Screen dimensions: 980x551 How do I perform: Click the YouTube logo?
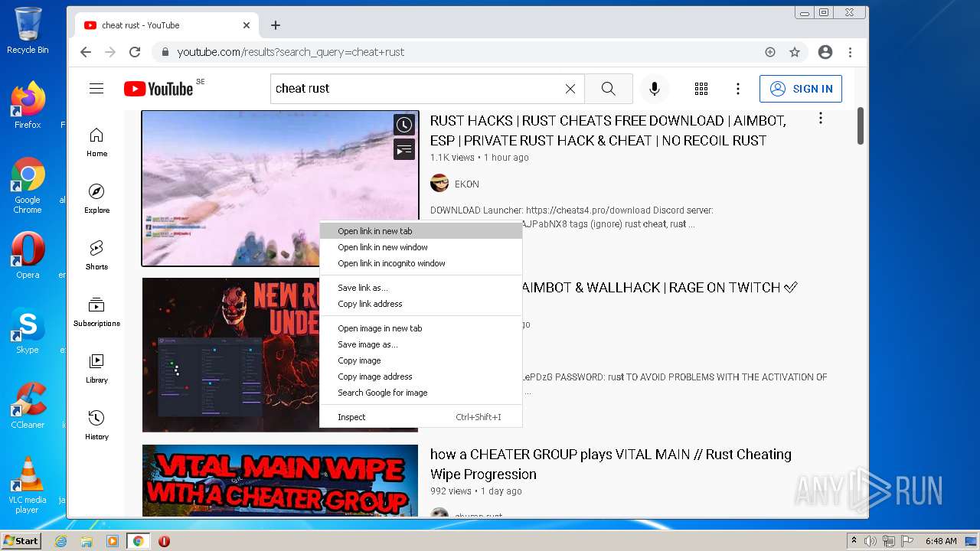click(x=158, y=89)
